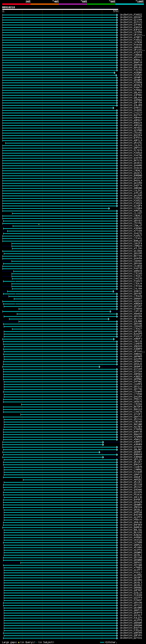
Task: Click label UniRef100_P25858
Action: tap(131, 82)
